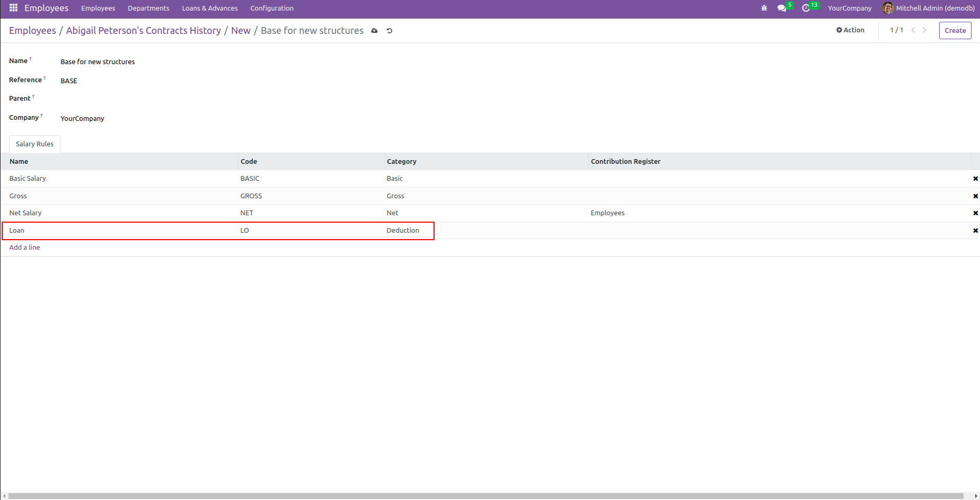Image resolution: width=980 pixels, height=500 pixels.
Task: Open the Mitchell Admin user menu
Action: coord(929,8)
